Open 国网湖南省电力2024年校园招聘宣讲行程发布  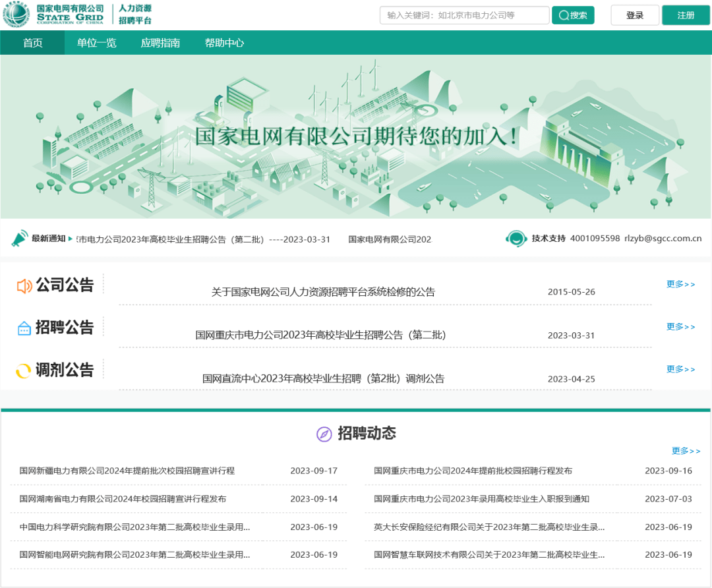click(x=123, y=499)
